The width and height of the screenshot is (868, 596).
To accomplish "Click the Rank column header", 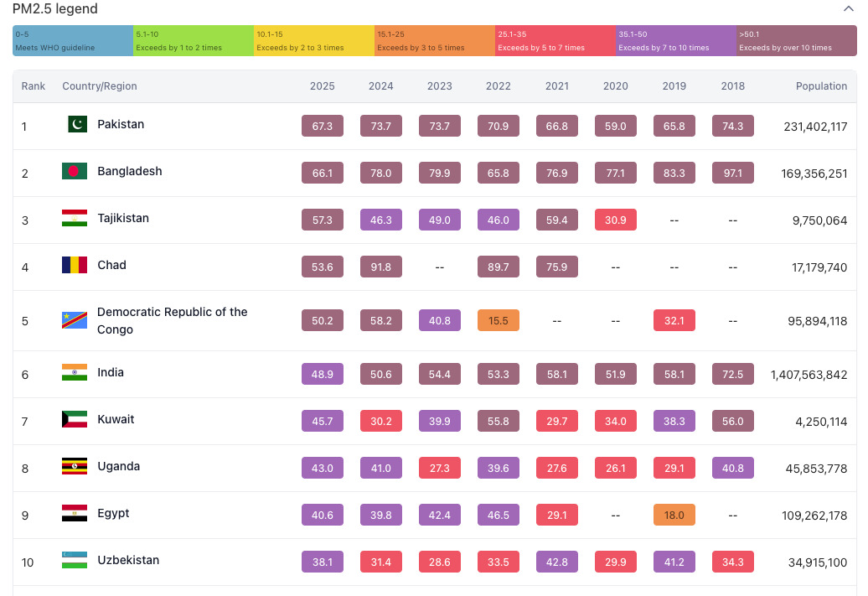I will point(34,86).
